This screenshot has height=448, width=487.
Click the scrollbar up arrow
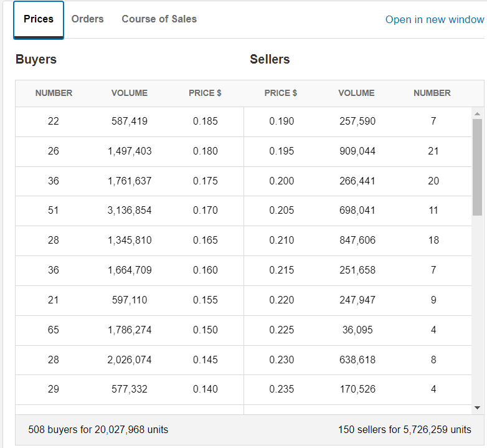478,113
